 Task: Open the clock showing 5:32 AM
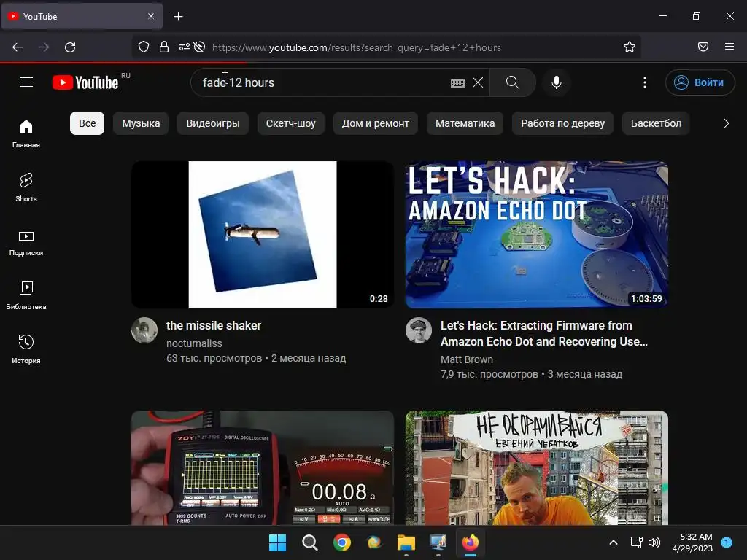tap(692, 542)
